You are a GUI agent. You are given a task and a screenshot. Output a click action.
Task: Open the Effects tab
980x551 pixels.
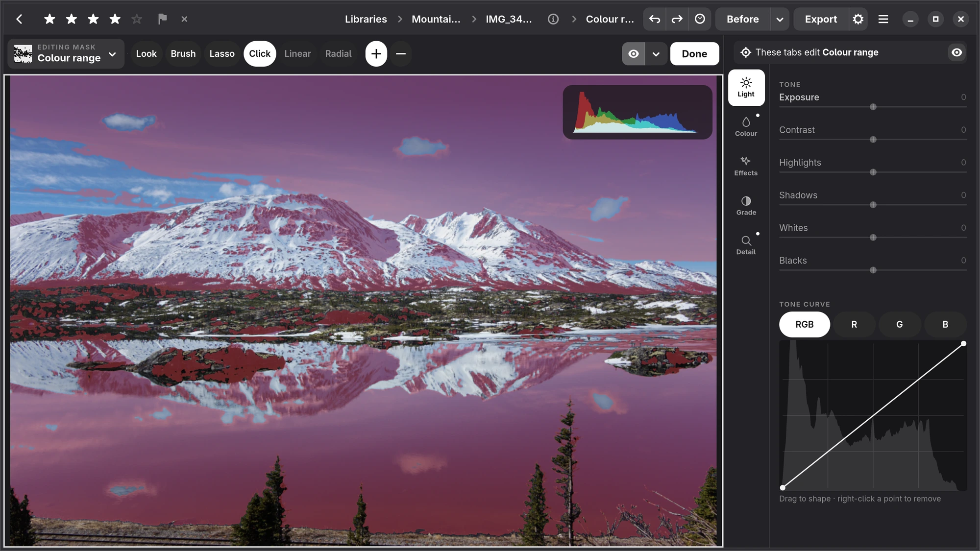(x=746, y=167)
